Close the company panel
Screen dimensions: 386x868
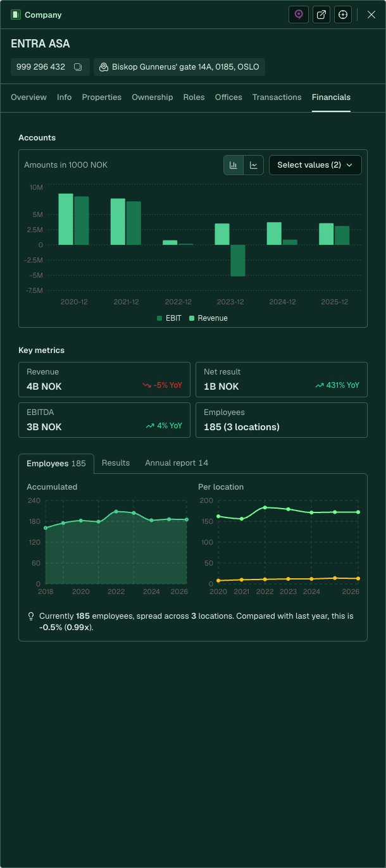371,15
